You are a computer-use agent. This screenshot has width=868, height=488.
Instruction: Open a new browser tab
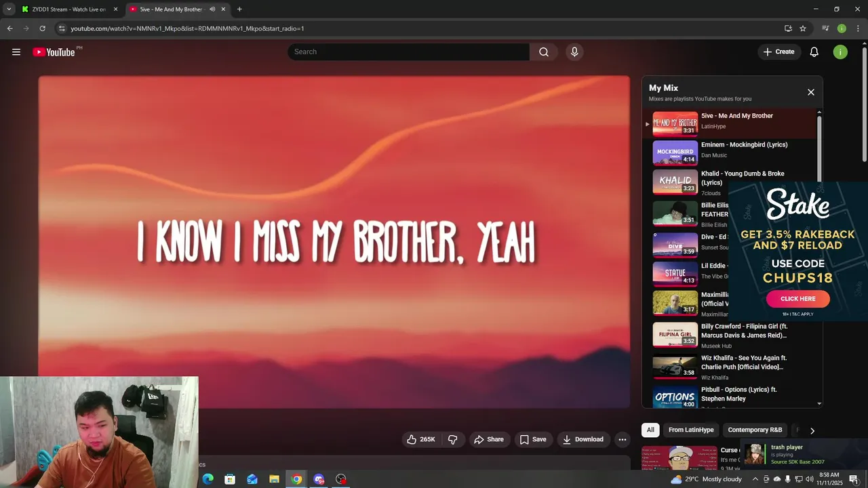pos(239,9)
